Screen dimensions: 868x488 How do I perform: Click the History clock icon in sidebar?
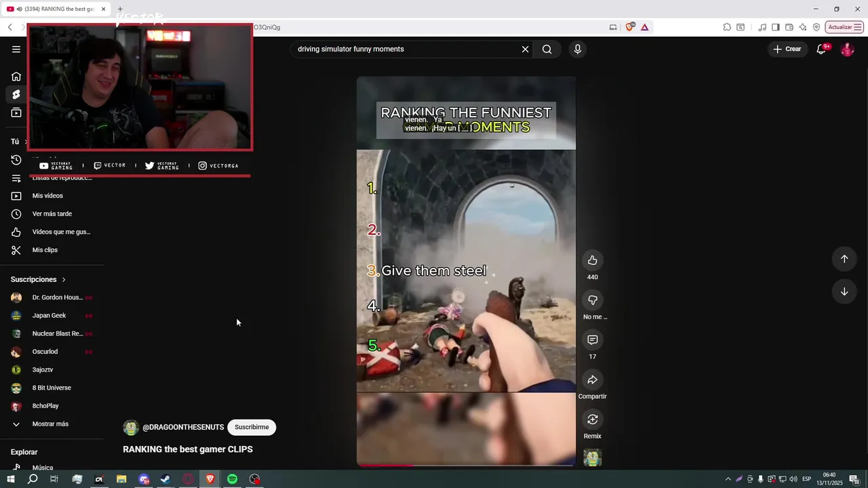[x=16, y=160]
